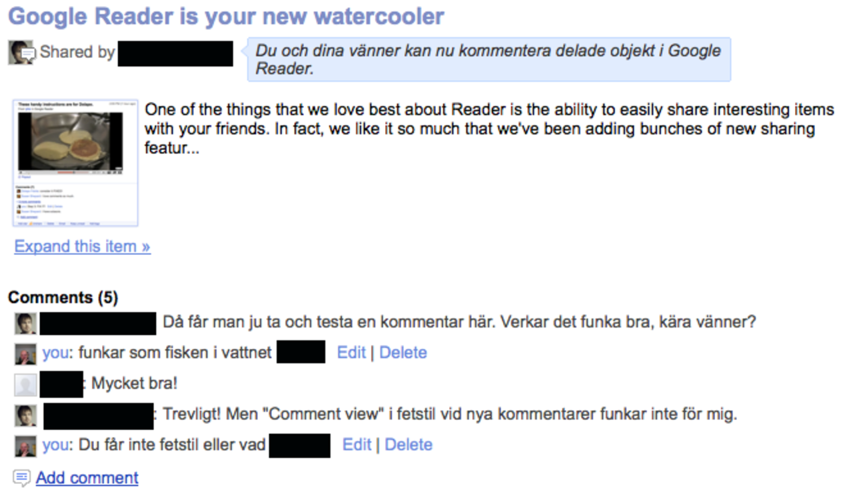
Task: Click "Edit" on your first comment
Action: coord(351,352)
